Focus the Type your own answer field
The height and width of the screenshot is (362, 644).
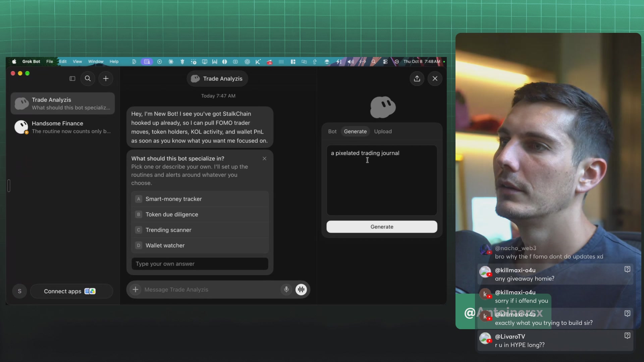tap(200, 264)
